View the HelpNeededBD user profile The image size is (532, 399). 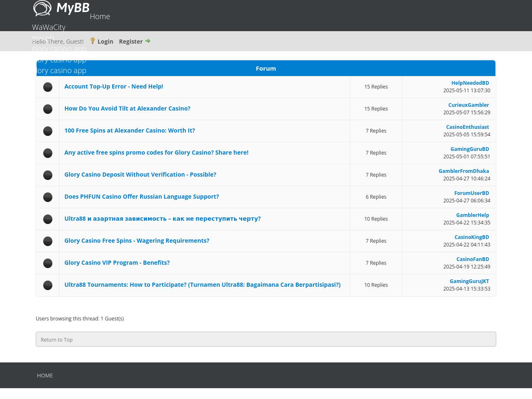click(470, 83)
